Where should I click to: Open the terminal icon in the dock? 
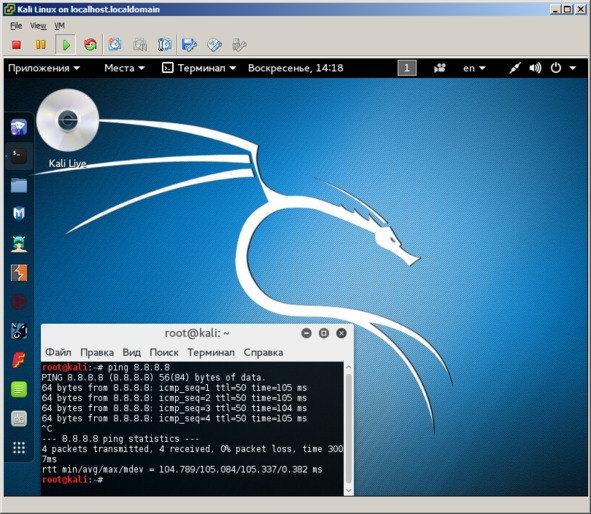[19, 156]
